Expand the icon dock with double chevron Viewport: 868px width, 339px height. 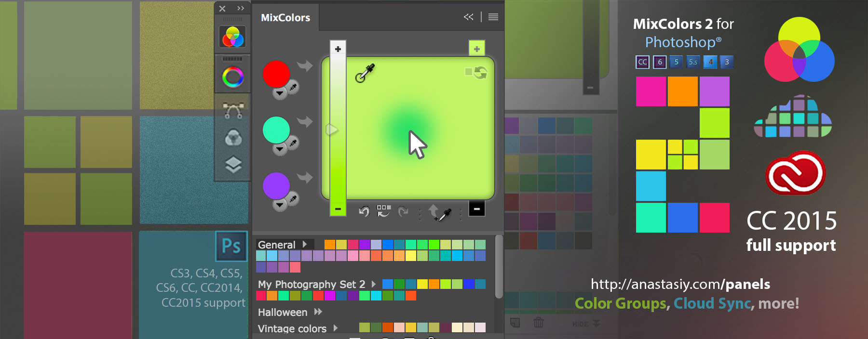[241, 8]
